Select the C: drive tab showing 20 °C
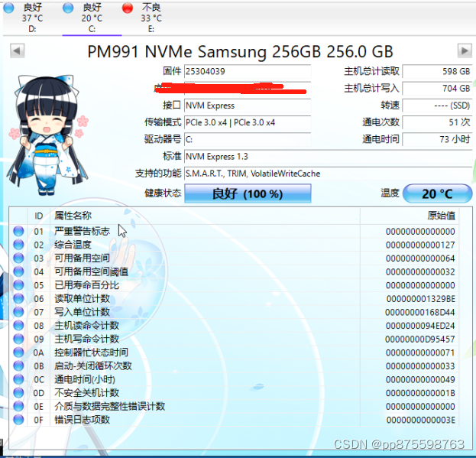Image resolution: width=476 pixels, height=458 pixels. [x=92, y=18]
